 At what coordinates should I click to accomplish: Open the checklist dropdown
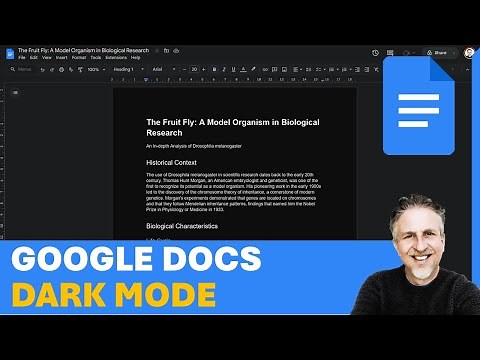[x=320, y=69]
